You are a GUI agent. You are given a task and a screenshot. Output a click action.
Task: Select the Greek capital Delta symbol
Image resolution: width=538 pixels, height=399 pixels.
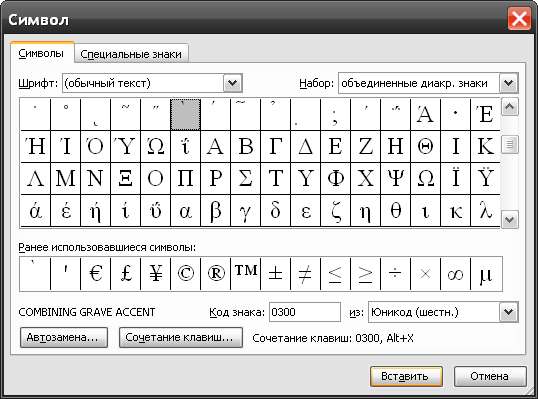point(305,146)
